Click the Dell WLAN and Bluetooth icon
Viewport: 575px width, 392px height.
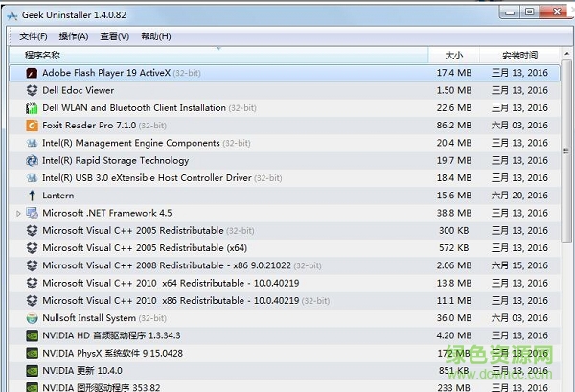(32, 108)
